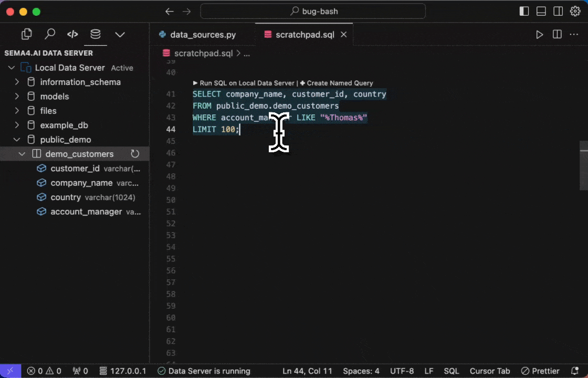Viewport: 588px width, 378px height.
Task: Toggle the bottom panel visibility
Action: [541, 10]
